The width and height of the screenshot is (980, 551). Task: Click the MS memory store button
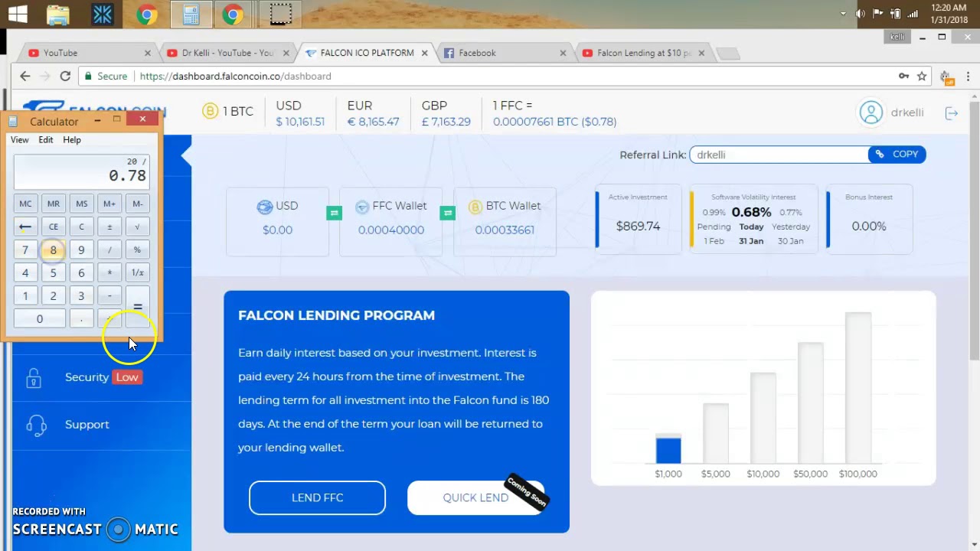(81, 204)
